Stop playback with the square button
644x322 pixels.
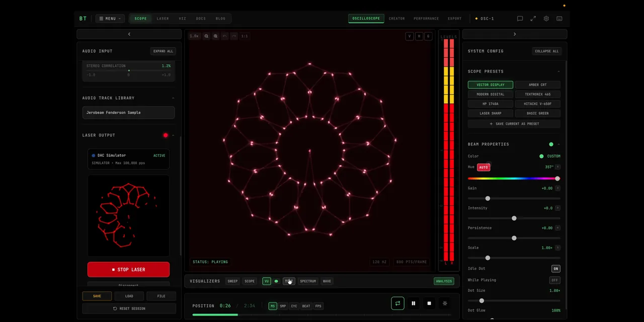pyautogui.click(x=429, y=303)
